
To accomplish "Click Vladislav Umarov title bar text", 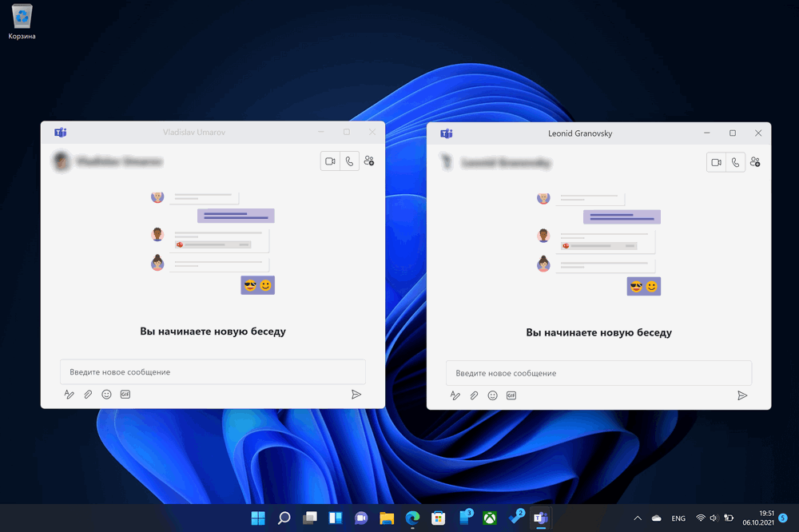I will (194, 133).
